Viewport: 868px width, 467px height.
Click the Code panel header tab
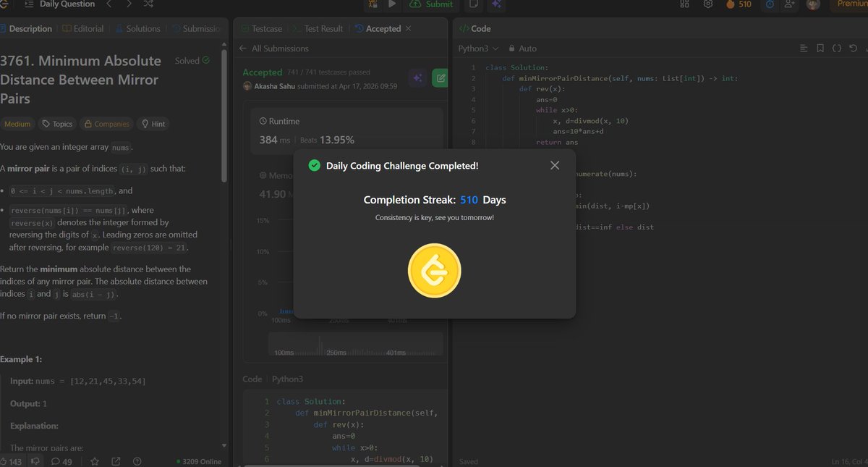tap(475, 29)
